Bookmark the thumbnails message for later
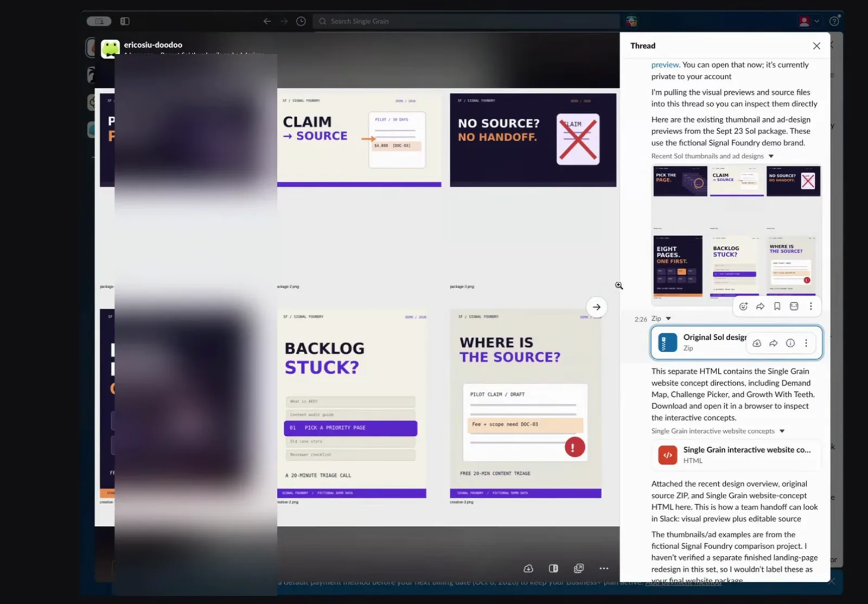Screen dimensions: 868x604 click(777, 307)
